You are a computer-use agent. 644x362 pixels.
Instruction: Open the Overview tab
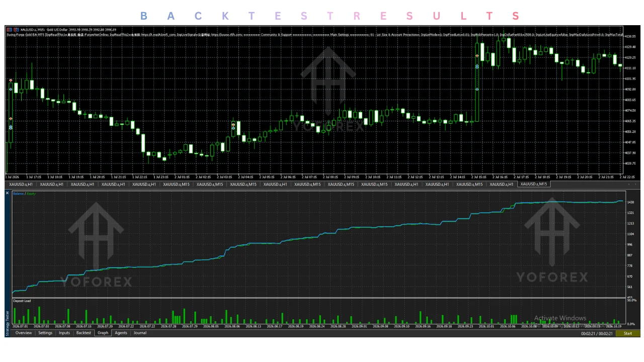pyautogui.click(x=24, y=333)
